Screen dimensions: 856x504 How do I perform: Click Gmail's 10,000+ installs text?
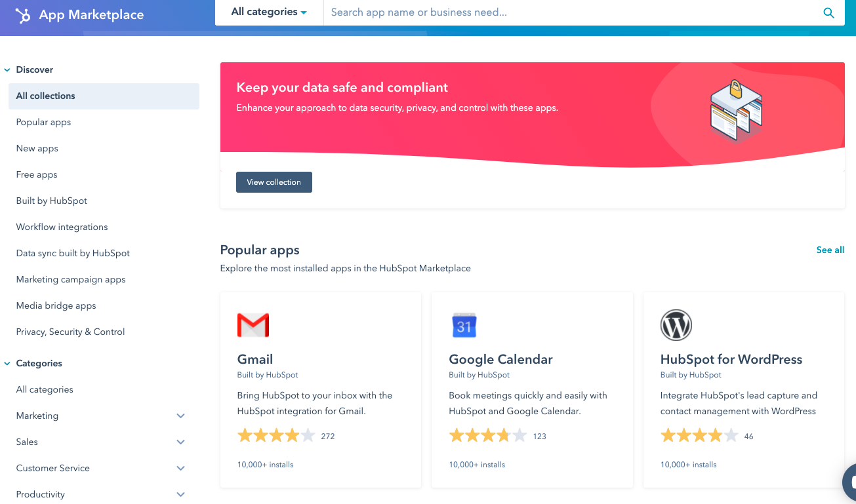pyautogui.click(x=266, y=465)
